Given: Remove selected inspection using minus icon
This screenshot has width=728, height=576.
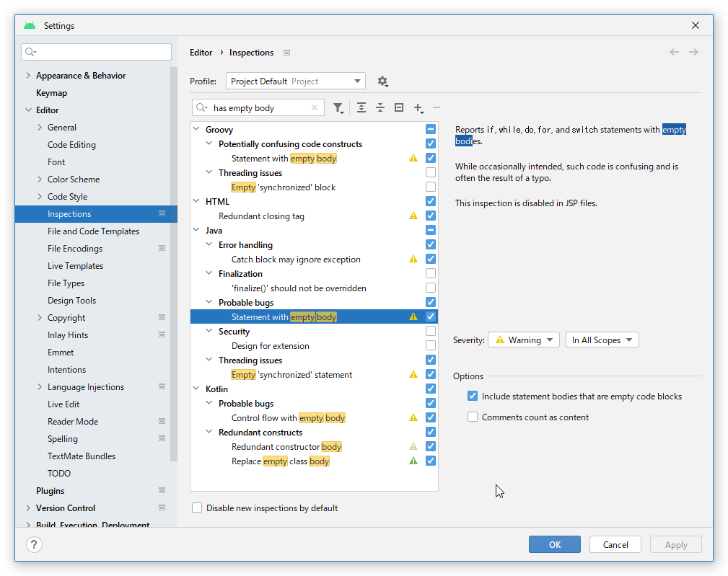Looking at the screenshot, I should point(436,107).
